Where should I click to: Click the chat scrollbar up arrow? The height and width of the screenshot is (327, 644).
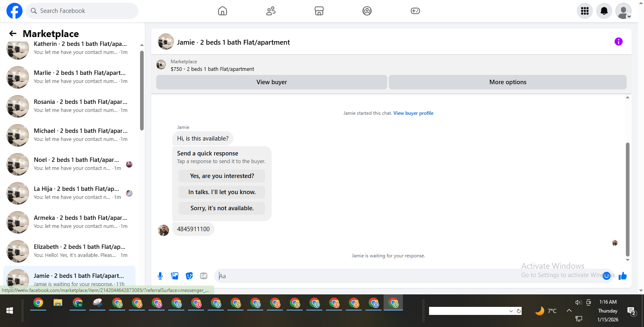(627, 97)
